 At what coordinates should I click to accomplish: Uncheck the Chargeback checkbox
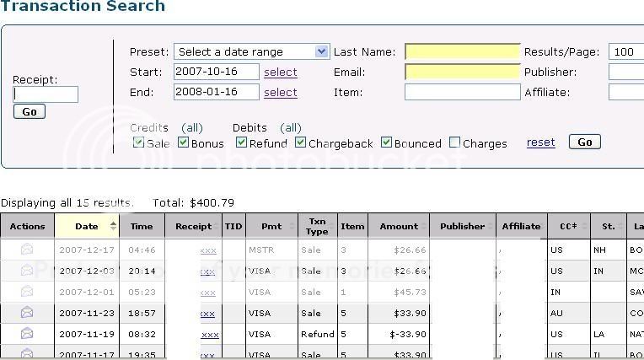(301, 142)
